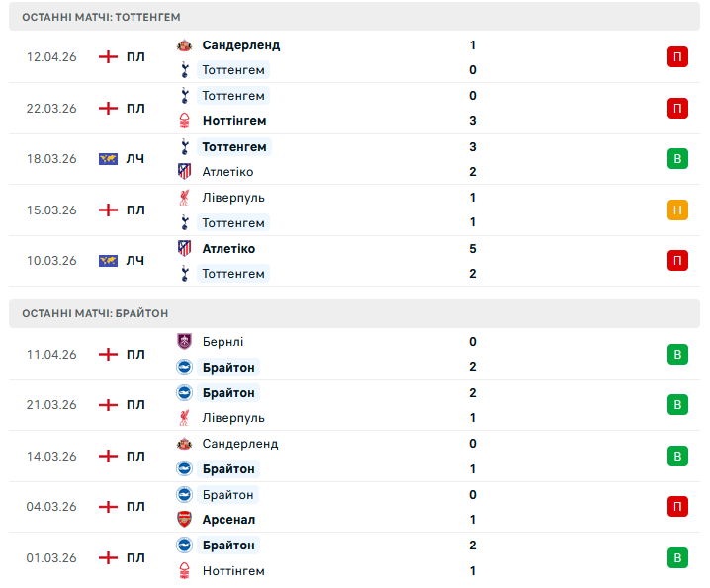
Task: Click Nottingham crest in 22.03.26 match
Action: coord(184,121)
